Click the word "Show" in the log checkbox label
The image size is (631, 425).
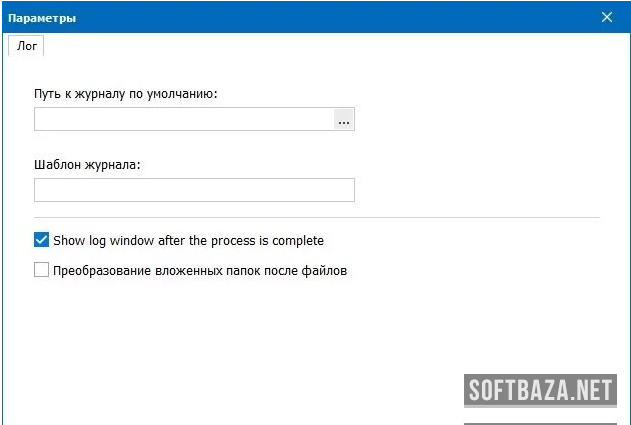pyautogui.click(x=69, y=241)
